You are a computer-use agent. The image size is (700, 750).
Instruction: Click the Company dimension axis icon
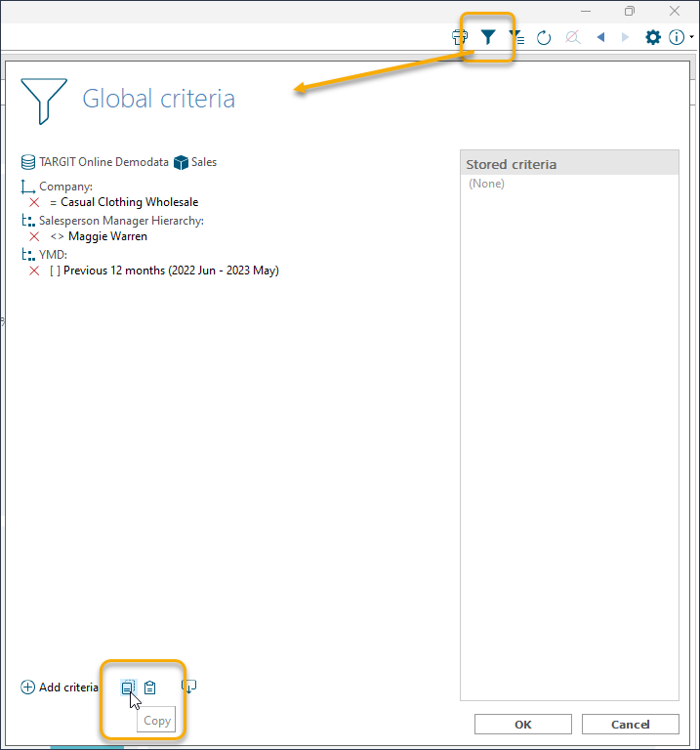28,187
